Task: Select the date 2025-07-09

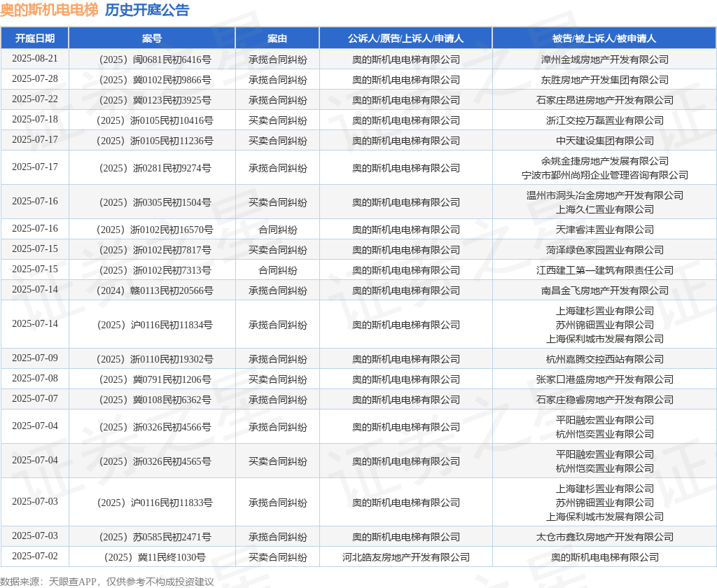Action: (35, 358)
